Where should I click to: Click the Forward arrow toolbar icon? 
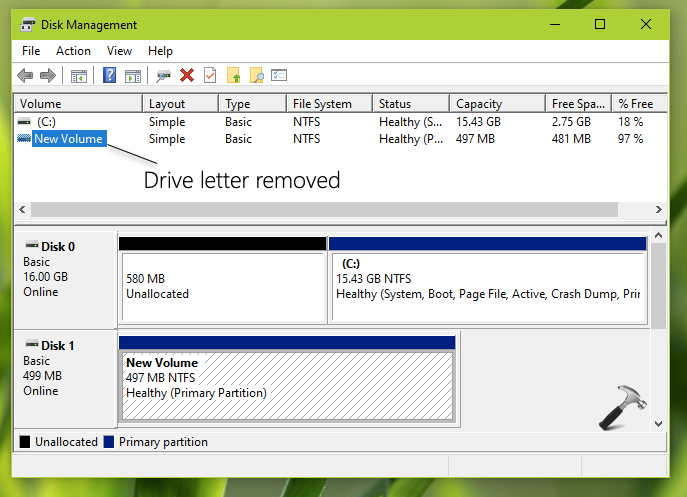point(48,75)
